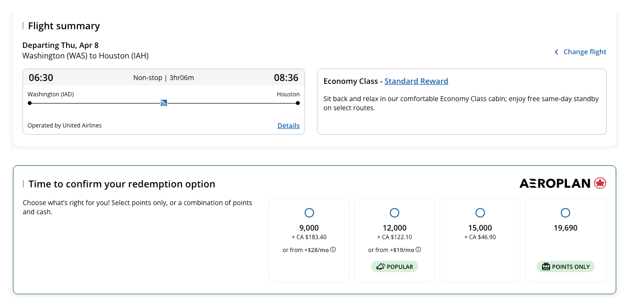Viewport: 644px width, 300px height.
Task: Click the Houston destination label
Action: 288,94
